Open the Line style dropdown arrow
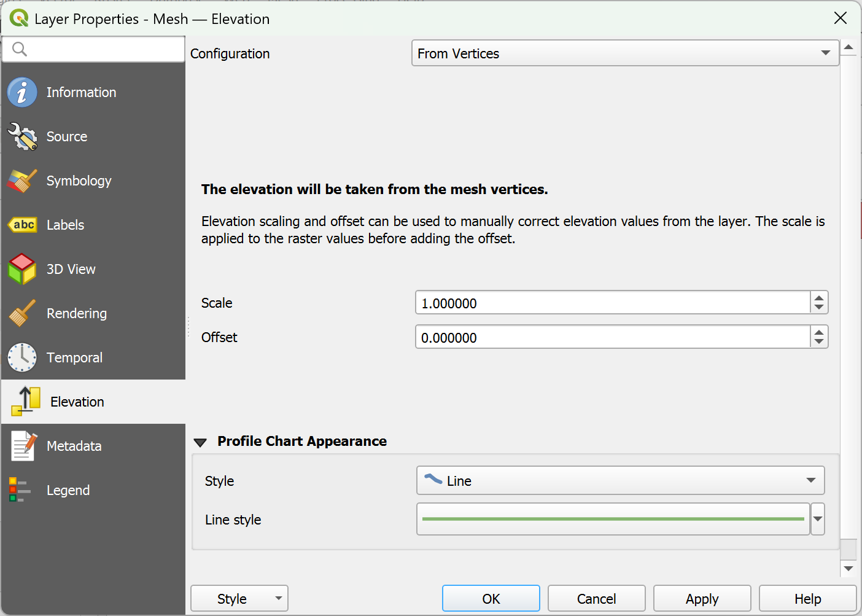Screen dimensions: 862x616 click(x=818, y=519)
